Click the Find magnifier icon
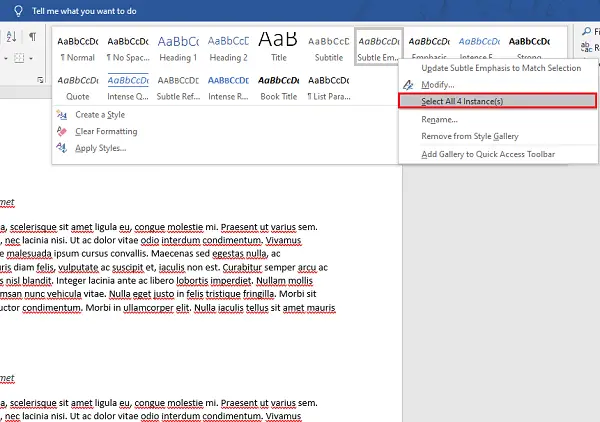 [586, 31]
